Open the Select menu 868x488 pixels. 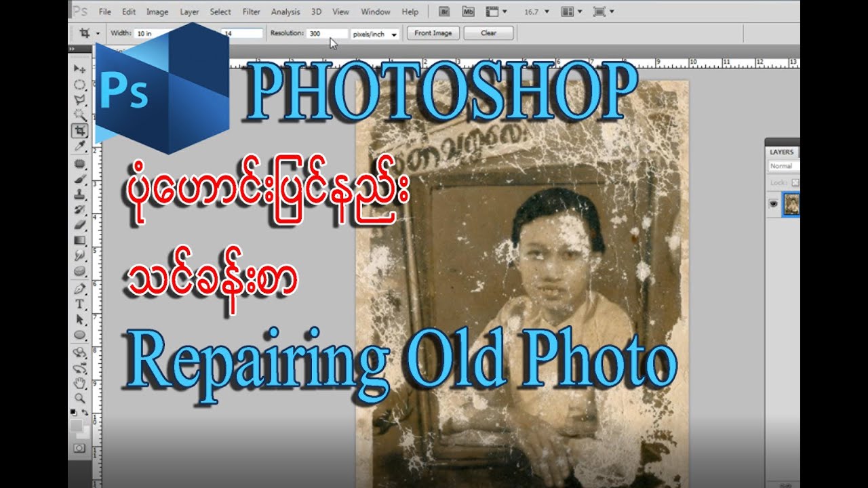point(220,12)
